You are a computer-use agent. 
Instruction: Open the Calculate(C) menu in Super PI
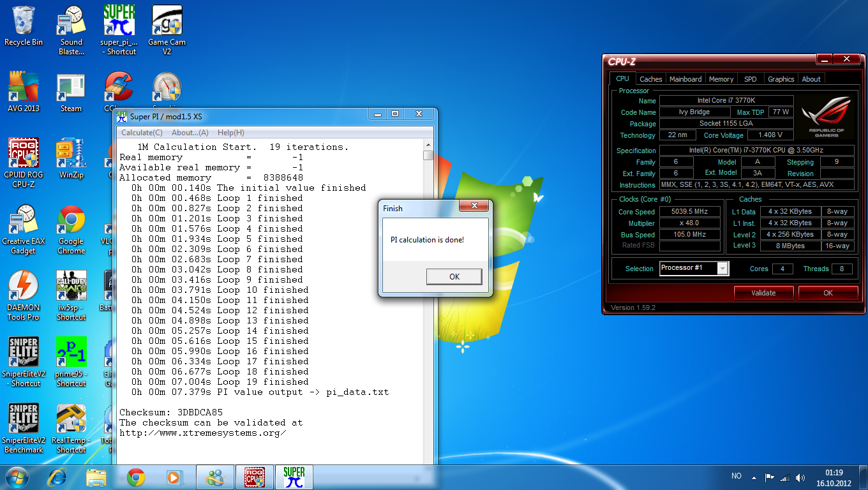[x=142, y=133]
